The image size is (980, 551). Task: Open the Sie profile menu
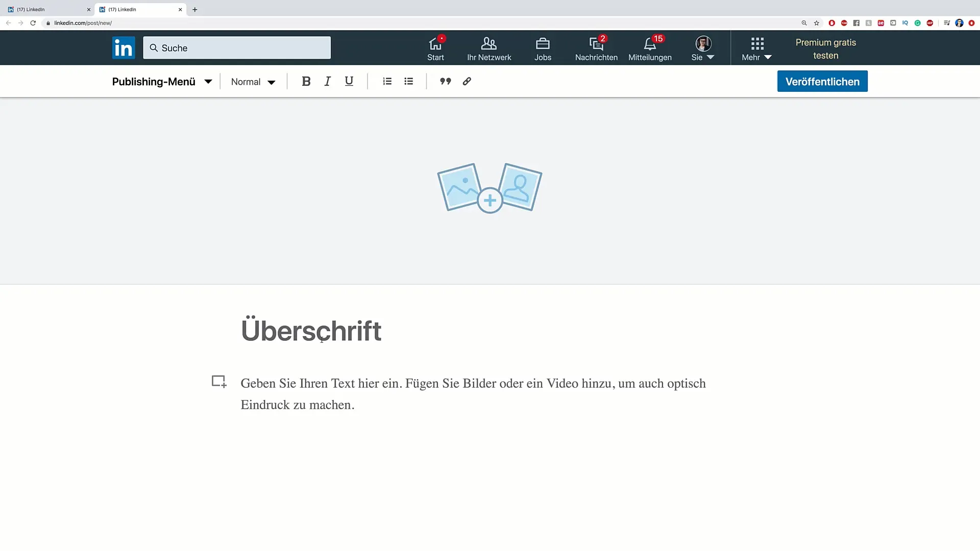(703, 49)
